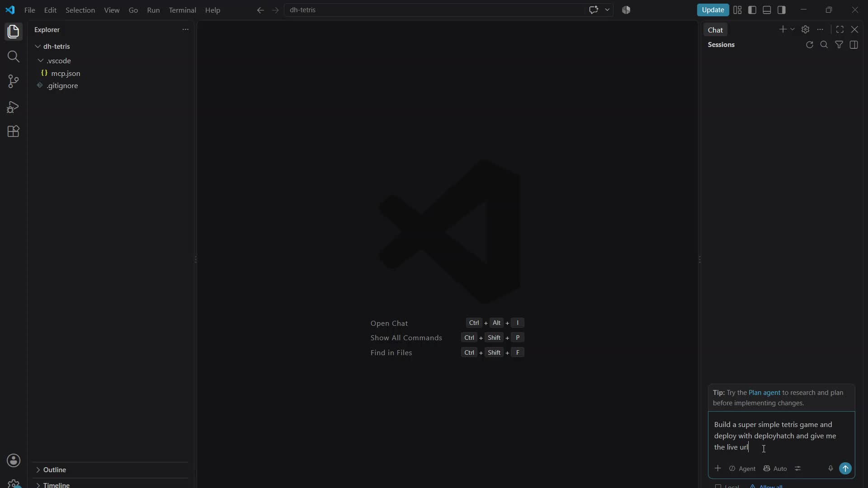
Task: Open the chat settings gear
Action: tap(805, 29)
